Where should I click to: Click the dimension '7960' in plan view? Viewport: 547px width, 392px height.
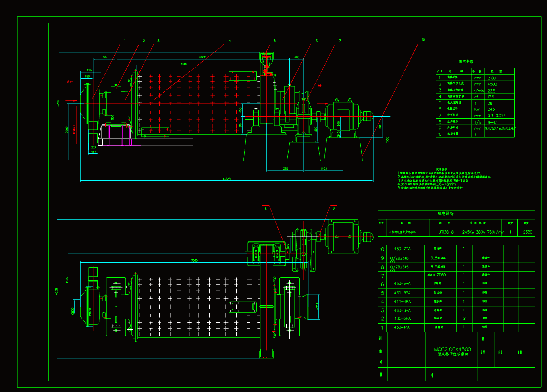(194, 261)
